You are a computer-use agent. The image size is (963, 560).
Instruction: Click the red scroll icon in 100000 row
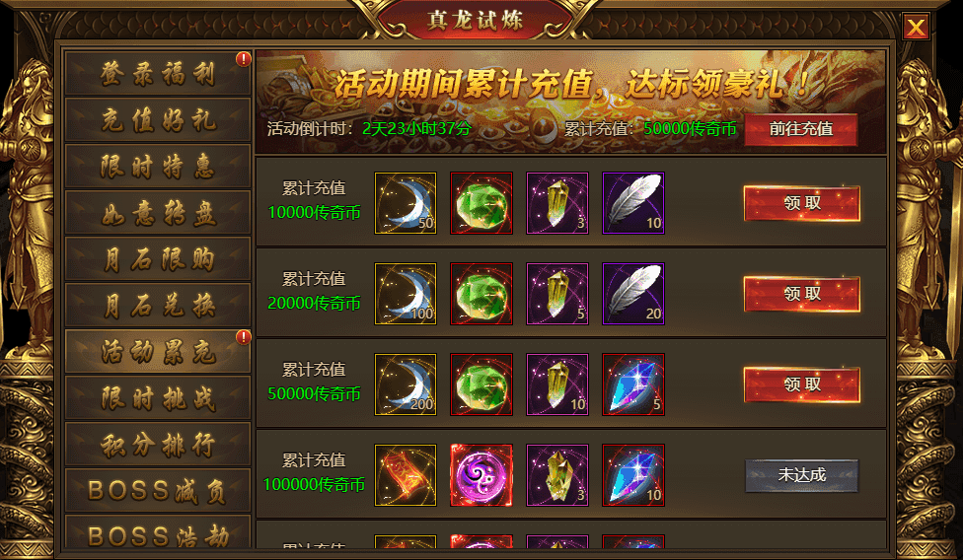(x=406, y=475)
